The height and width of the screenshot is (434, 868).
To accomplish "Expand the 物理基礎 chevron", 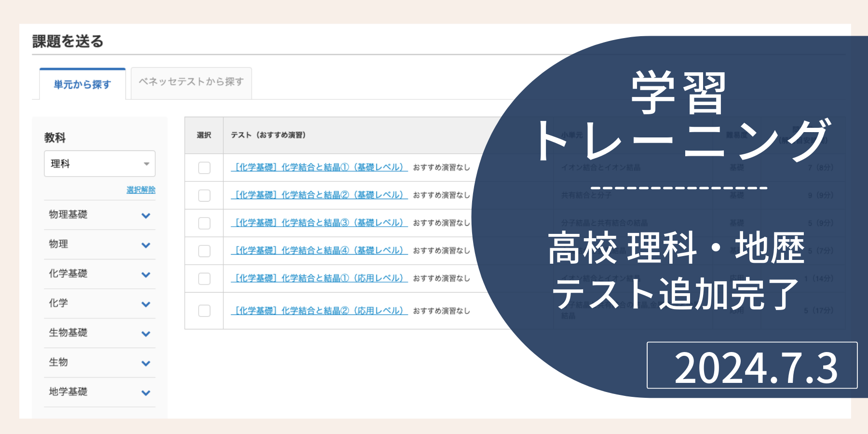I will (x=146, y=216).
